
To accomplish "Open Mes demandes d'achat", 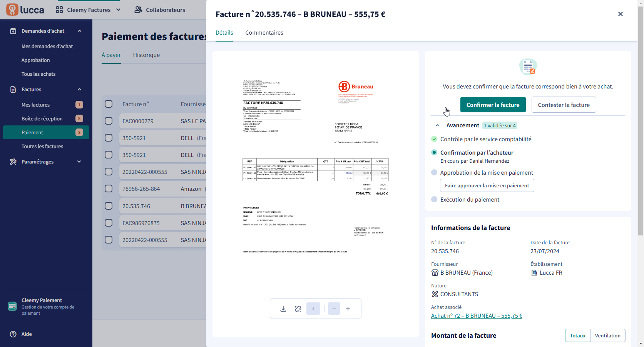I will (47, 46).
